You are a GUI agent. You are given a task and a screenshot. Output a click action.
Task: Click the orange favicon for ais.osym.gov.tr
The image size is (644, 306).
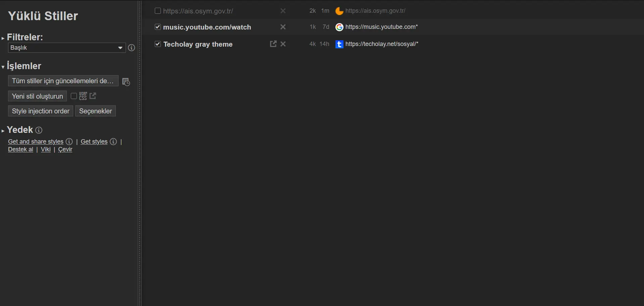tap(339, 11)
